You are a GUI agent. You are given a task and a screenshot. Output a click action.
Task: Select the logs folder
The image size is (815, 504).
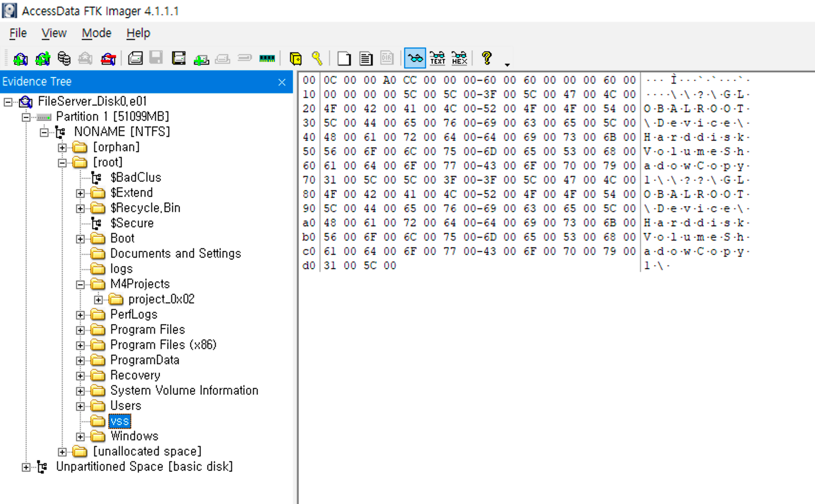121,269
